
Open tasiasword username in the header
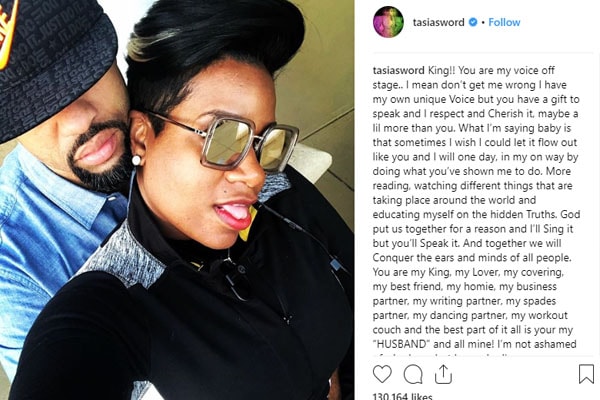coord(439,22)
